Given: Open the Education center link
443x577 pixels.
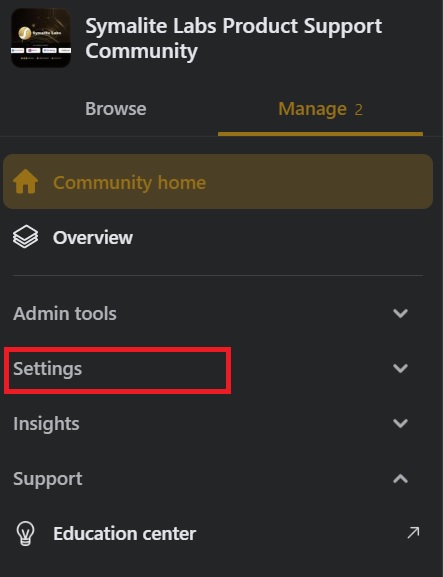Looking at the screenshot, I should pos(125,534).
